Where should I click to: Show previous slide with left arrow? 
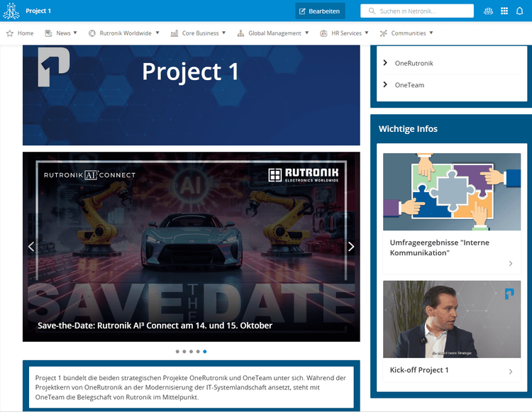click(x=31, y=247)
